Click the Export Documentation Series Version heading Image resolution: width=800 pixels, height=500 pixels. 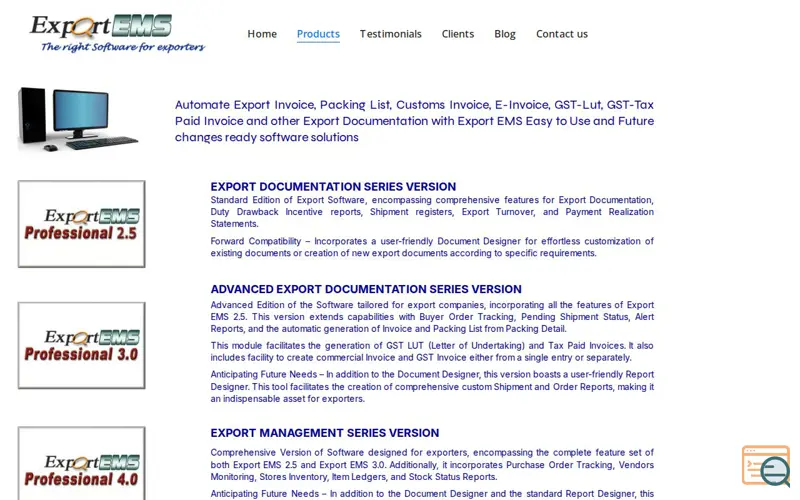(x=333, y=187)
